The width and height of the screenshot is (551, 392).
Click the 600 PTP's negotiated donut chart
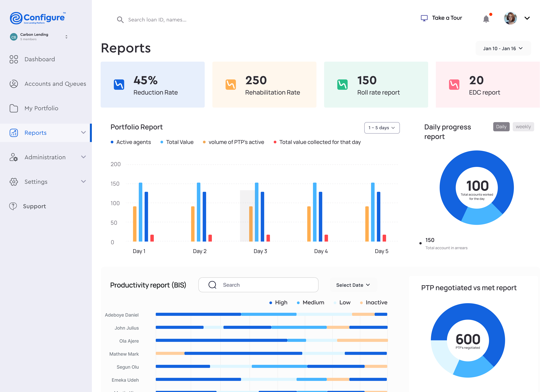pos(468,340)
